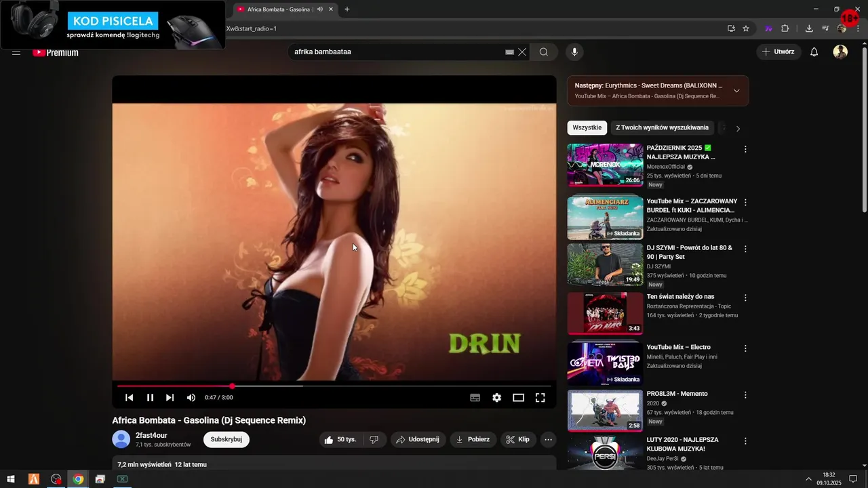This screenshot has width=868, height=488.
Task: Pause the playing video
Action: [x=150, y=398]
